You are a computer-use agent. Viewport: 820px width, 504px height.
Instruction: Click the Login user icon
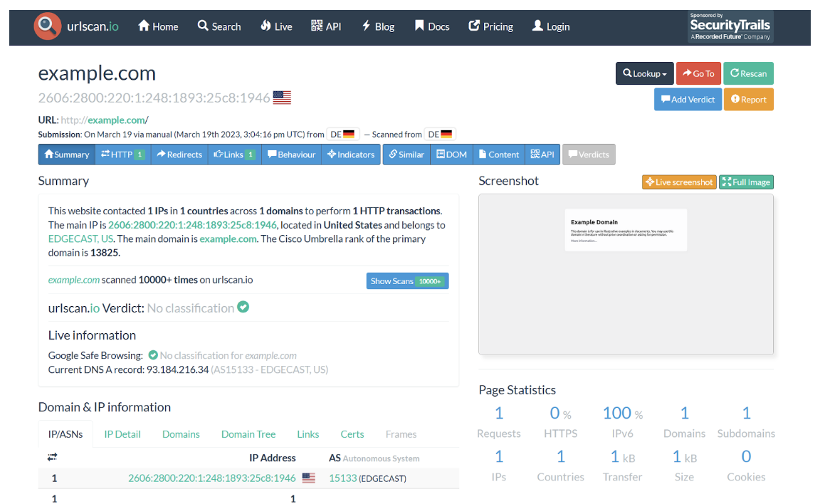(538, 26)
